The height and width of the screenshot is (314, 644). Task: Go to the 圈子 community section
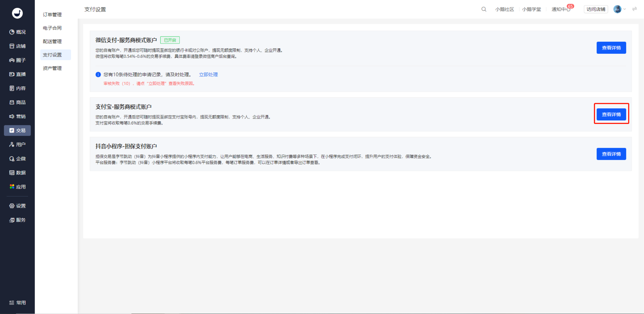(17, 60)
